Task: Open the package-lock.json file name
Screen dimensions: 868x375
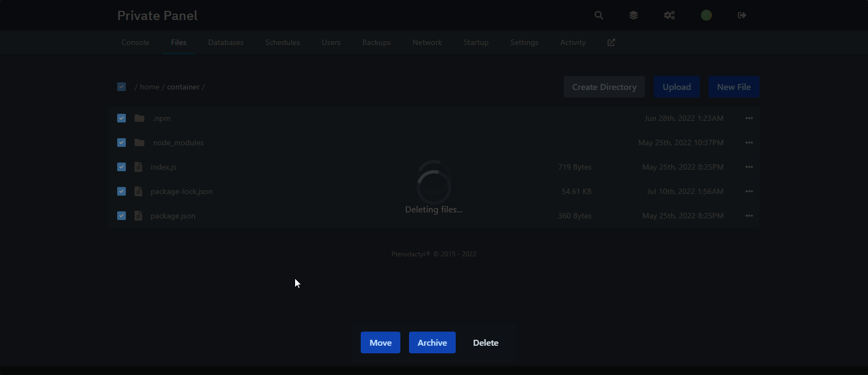Action: pyautogui.click(x=181, y=191)
